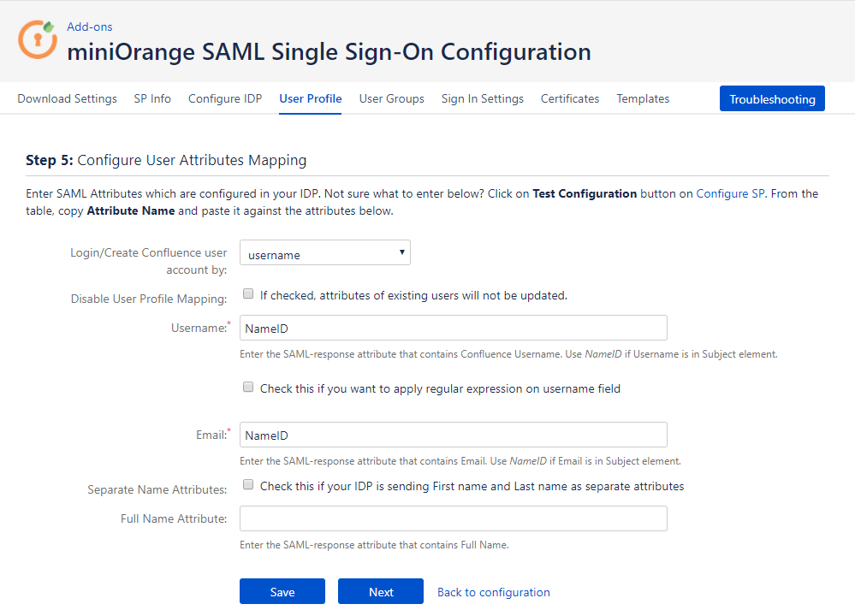Focus the Username attribute input field
Viewport: 855px width, 616px height.
453,328
